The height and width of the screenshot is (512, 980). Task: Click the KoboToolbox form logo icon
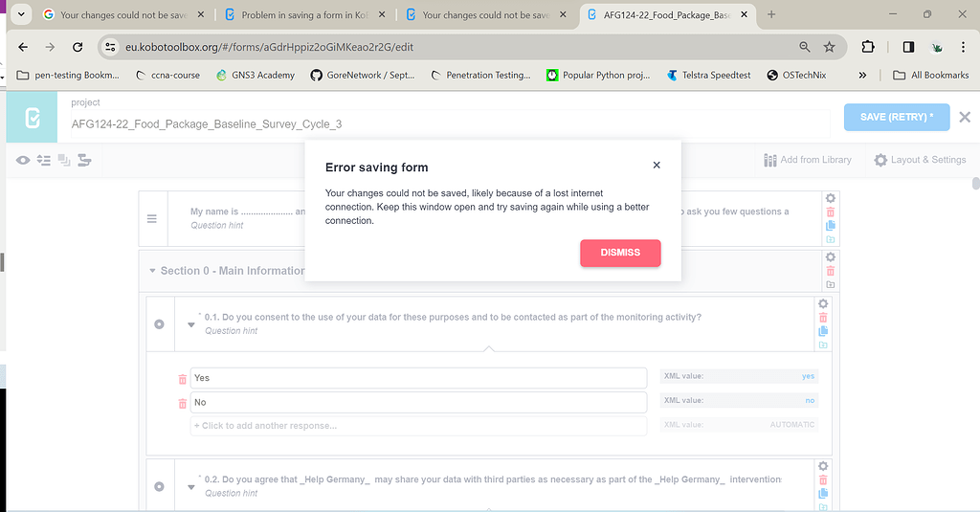tap(32, 118)
